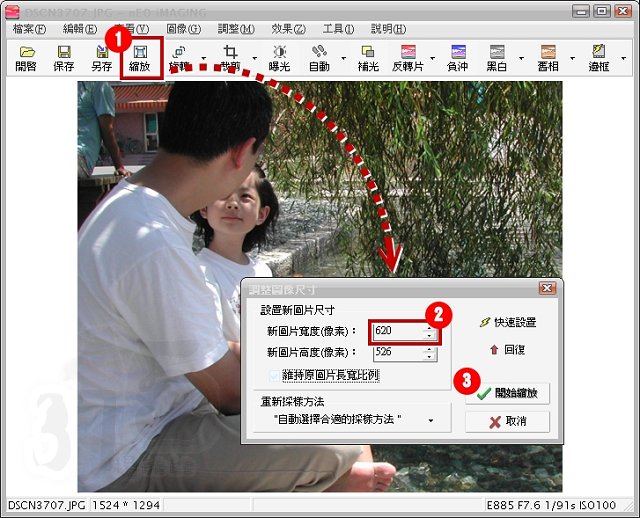Open the 效果(Z) menu
The height and width of the screenshot is (518, 640).
(288, 29)
